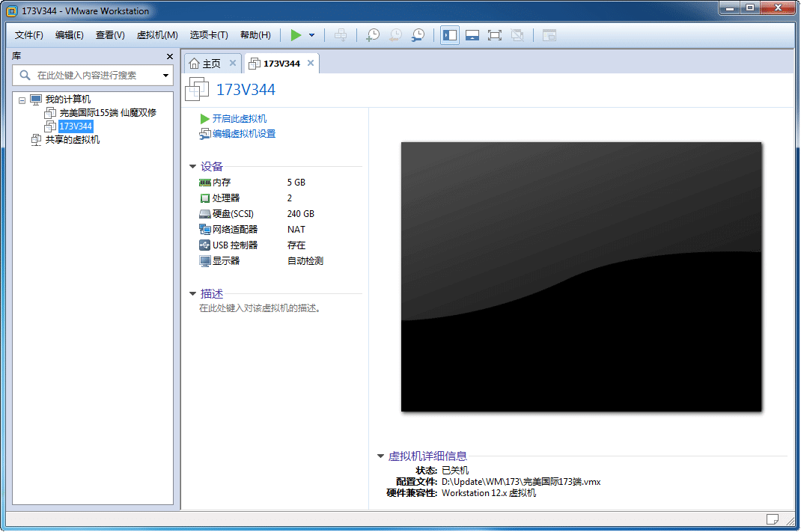Click the green power-on play button in toolbar

point(296,35)
